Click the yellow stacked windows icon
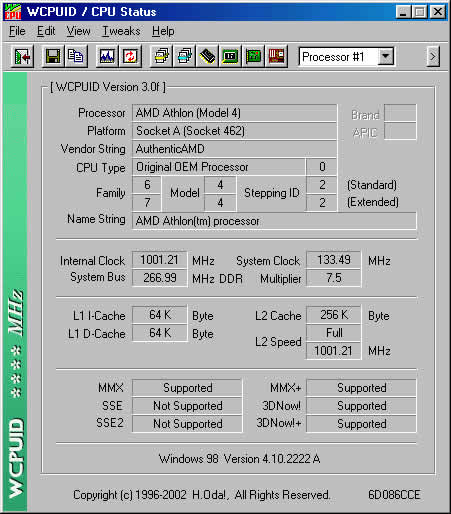 [161, 57]
